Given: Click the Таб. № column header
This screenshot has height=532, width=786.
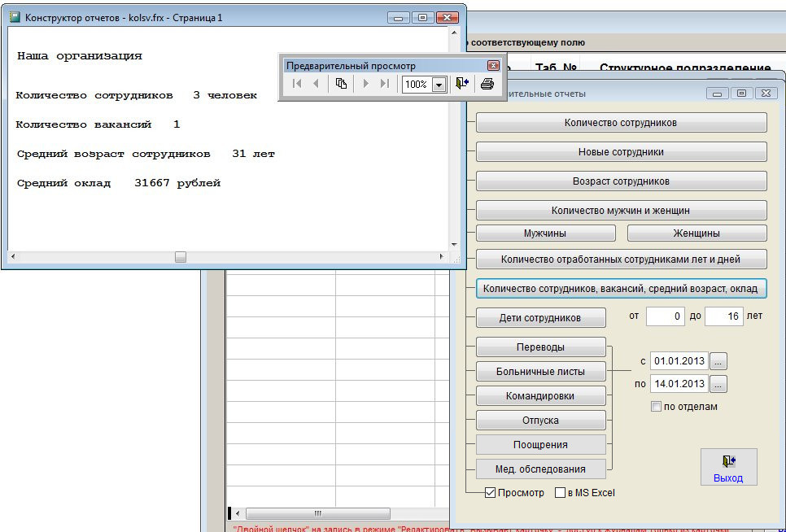Looking at the screenshot, I should pos(556,68).
